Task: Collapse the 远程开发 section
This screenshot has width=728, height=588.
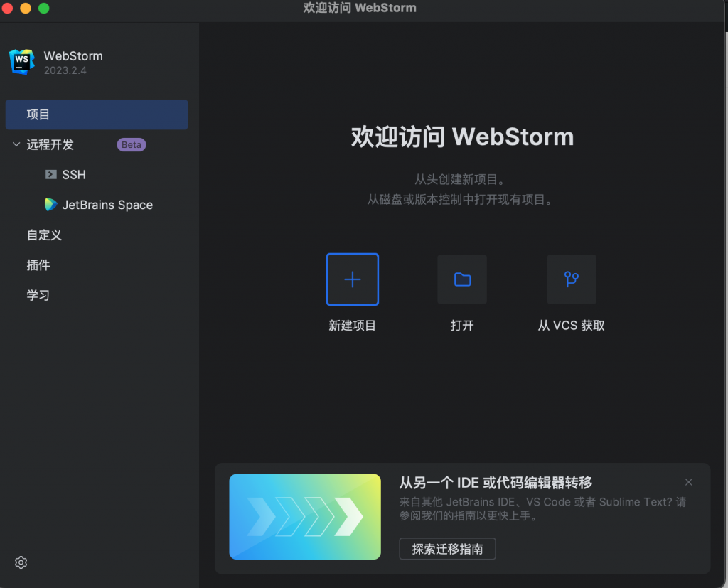Action: tap(16, 144)
